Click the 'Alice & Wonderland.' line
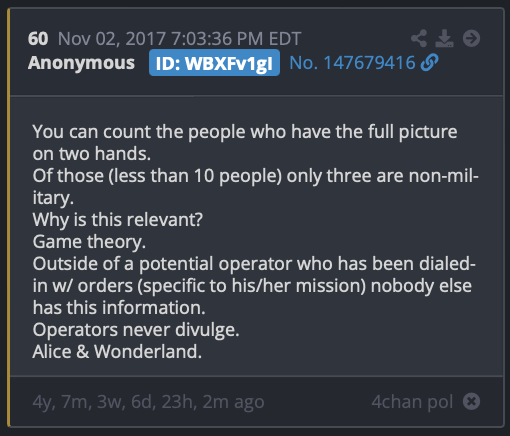This screenshot has width=510, height=436. pyautogui.click(x=117, y=352)
